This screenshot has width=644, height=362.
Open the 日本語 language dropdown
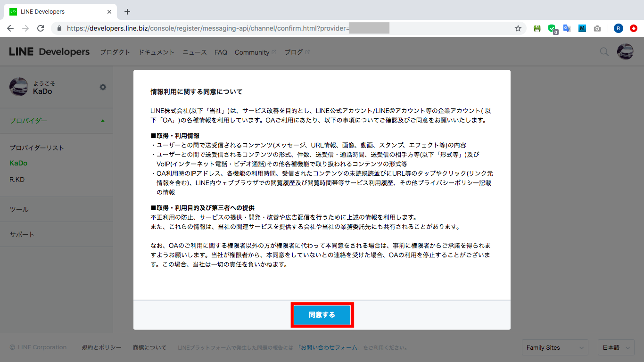click(x=616, y=347)
